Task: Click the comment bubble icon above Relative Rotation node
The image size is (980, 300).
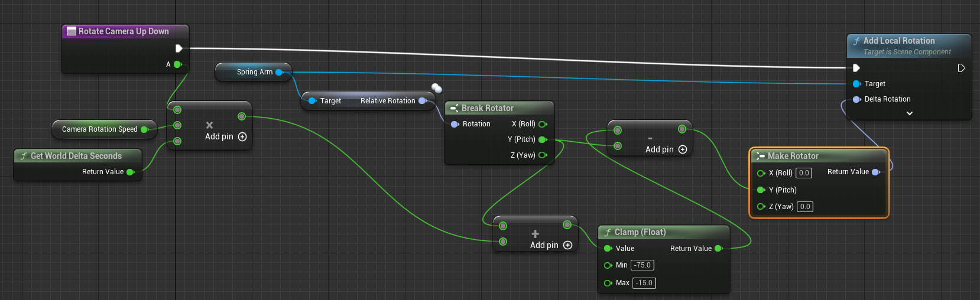Action: coord(437,88)
